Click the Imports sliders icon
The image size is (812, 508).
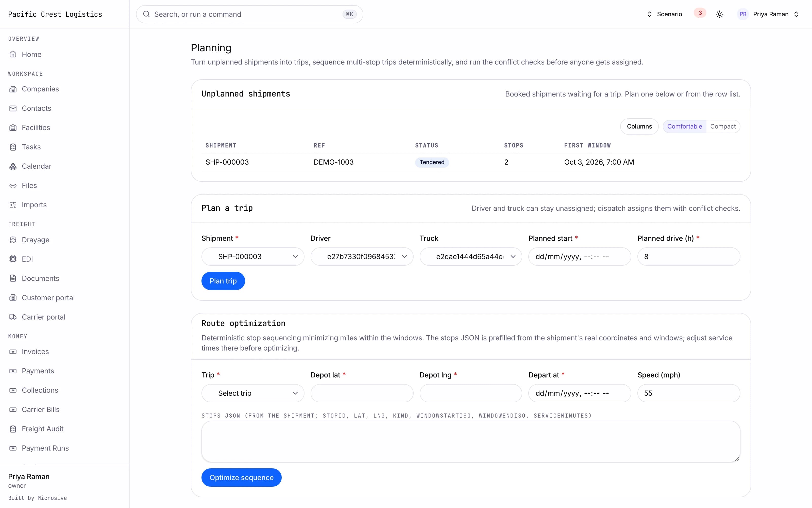pos(13,205)
